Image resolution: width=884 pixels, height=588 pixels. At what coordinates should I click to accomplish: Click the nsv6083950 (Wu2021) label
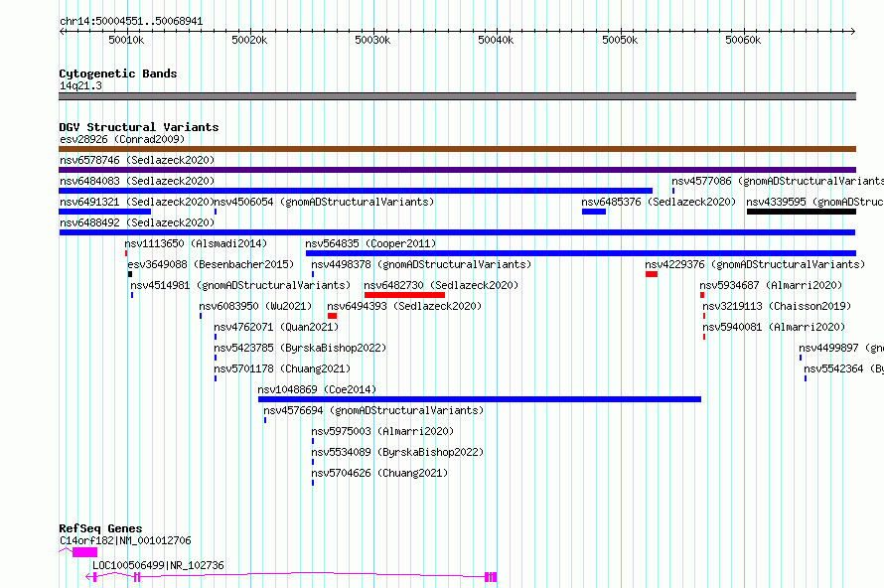pyautogui.click(x=255, y=306)
